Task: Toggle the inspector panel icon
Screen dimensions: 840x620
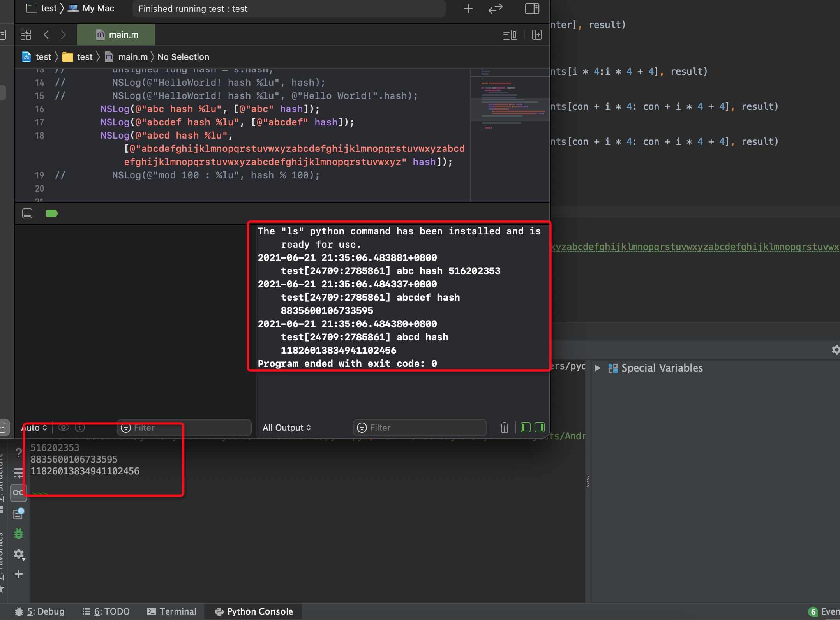Action: coord(532,9)
